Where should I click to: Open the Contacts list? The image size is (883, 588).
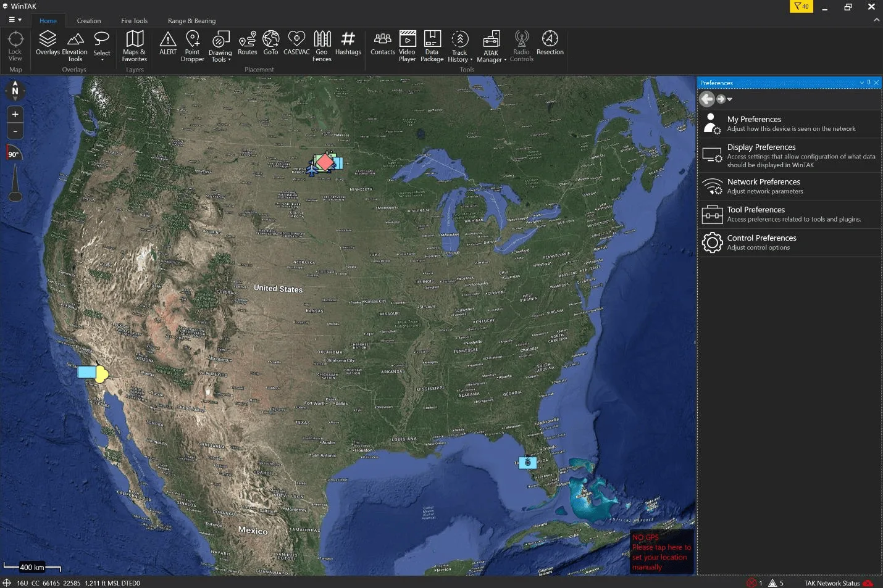tap(383, 43)
